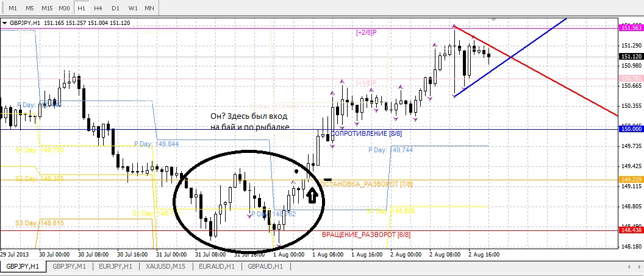The image size is (644, 276).
Task: Click the P Day: 149.844 pivot label
Action: pos(157,144)
